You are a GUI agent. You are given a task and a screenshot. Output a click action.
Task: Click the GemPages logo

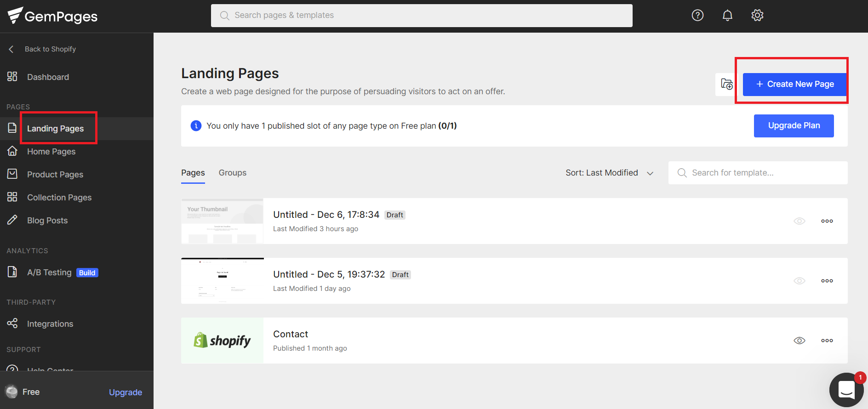(x=52, y=16)
